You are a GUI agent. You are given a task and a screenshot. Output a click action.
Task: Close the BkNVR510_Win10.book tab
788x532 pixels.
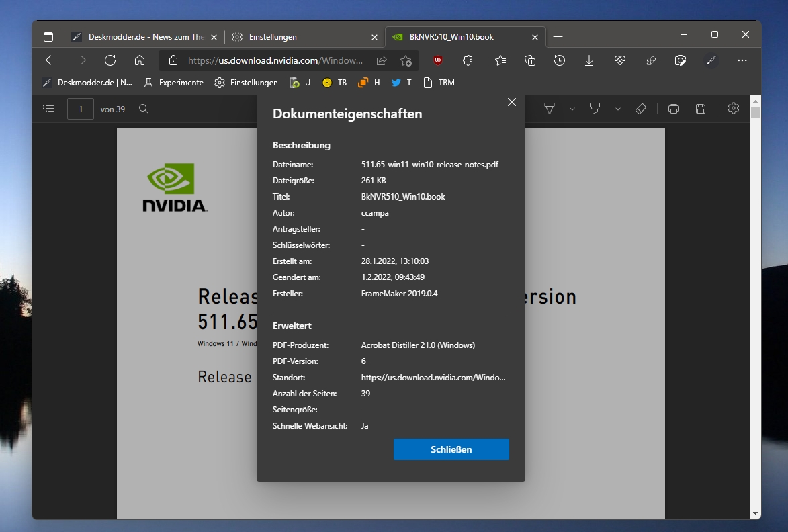coord(535,37)
